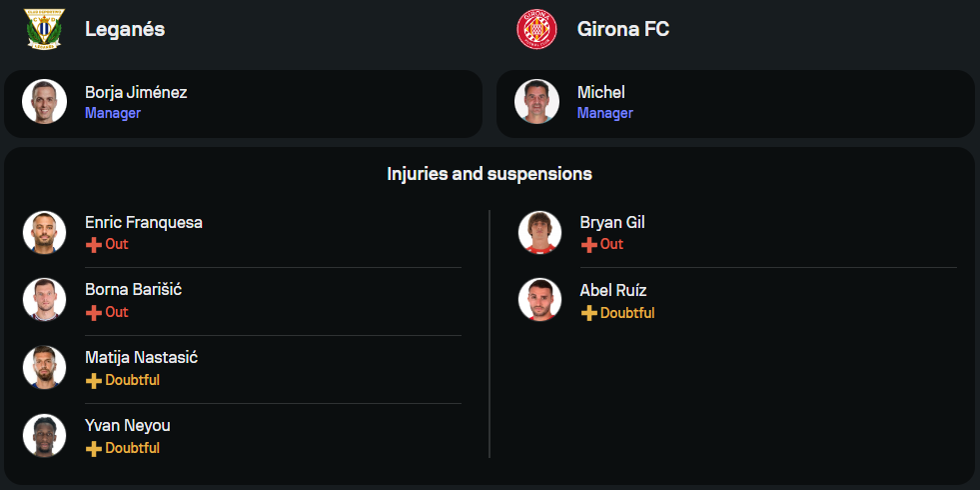Screen dimensions: 980x490
Task: Click the red Out icon under Enric Franquesa
Action: click(x=94, y=245)
